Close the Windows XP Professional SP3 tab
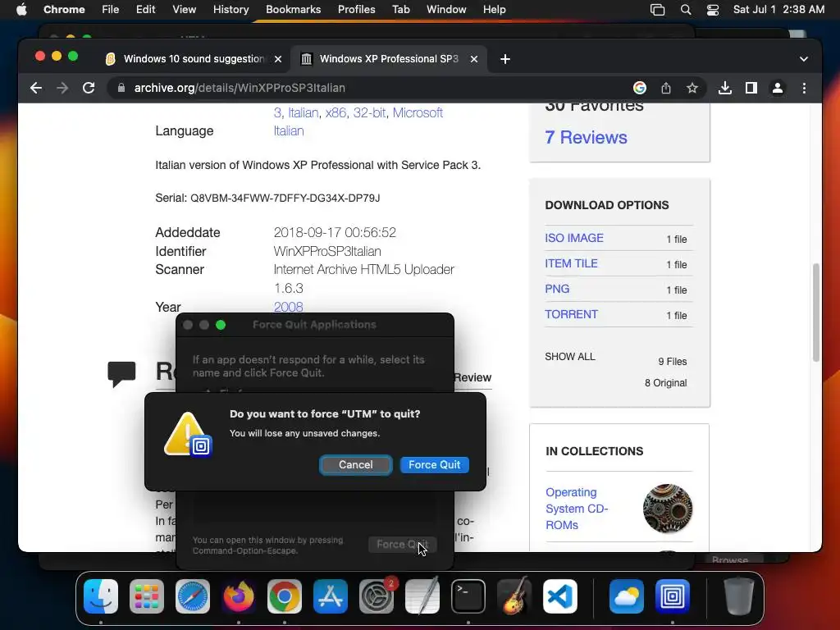The image size is (840, 630). pos(474,59)
